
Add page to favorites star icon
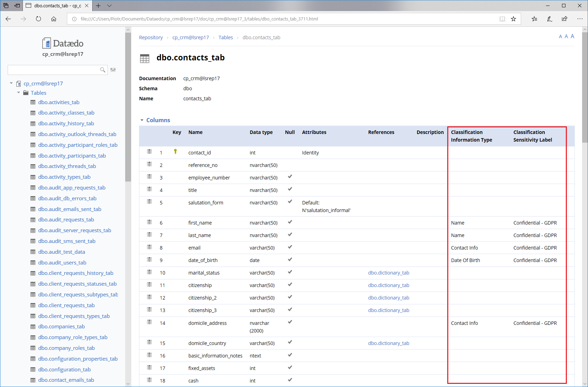513,19
